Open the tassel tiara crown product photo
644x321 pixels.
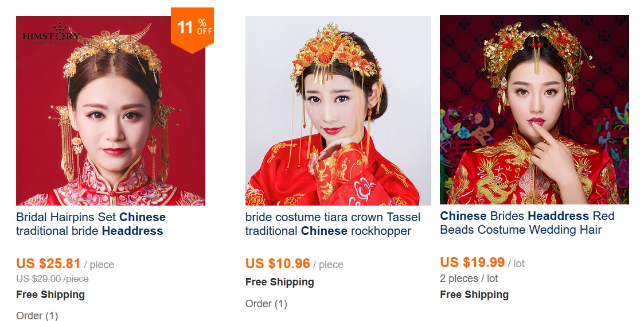coord(338,111)
